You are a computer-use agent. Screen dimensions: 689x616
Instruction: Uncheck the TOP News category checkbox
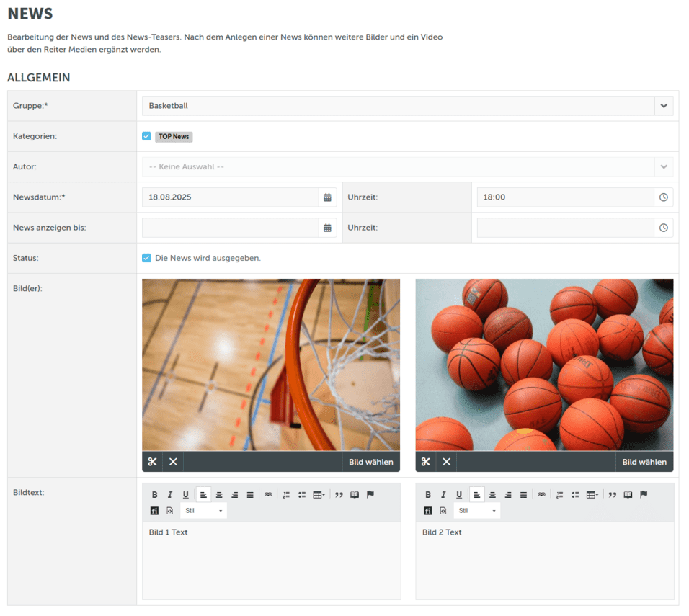[147, 136]
